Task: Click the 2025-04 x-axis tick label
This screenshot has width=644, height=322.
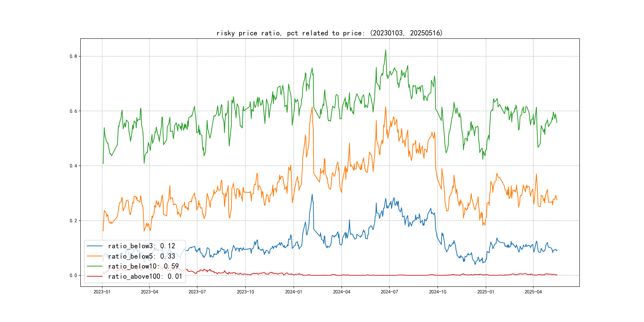Action: coord(533,292)
